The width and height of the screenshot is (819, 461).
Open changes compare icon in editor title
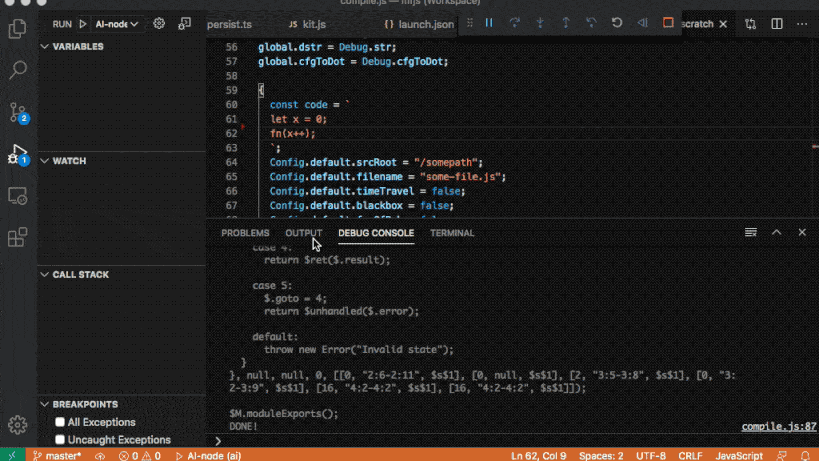pyautogui.click(x=751, y=24)
